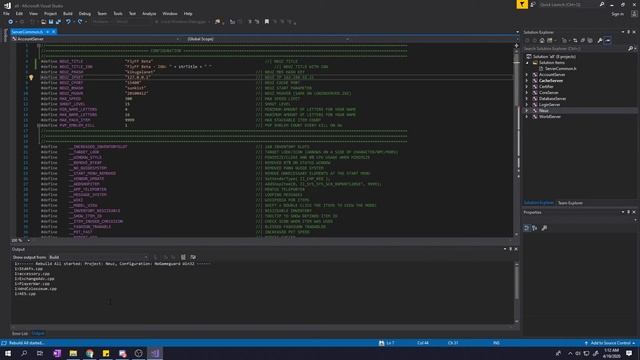This screenshot has height=360, width=640.
Task: Open the AccountServer project dropdown
Action: 97,39
